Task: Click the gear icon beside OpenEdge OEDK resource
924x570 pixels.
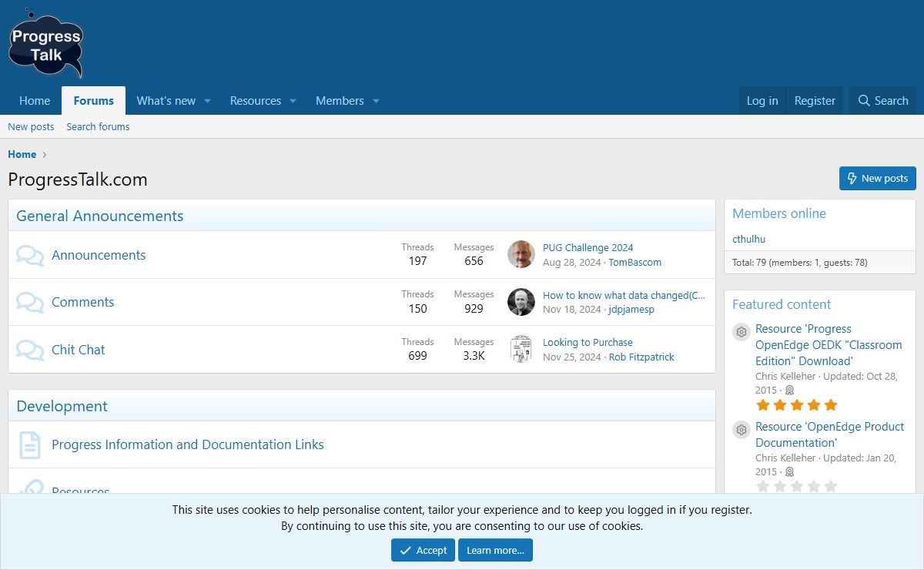Action: click(741, 332)
